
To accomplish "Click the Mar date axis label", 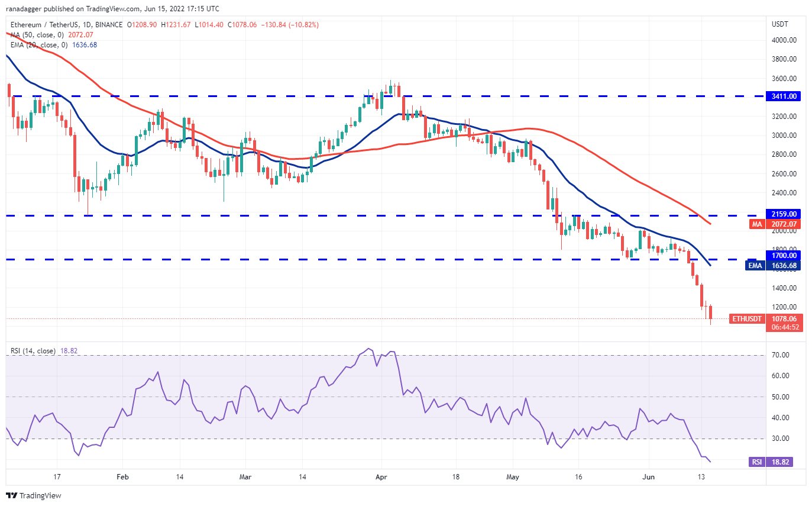I will 244,476.
